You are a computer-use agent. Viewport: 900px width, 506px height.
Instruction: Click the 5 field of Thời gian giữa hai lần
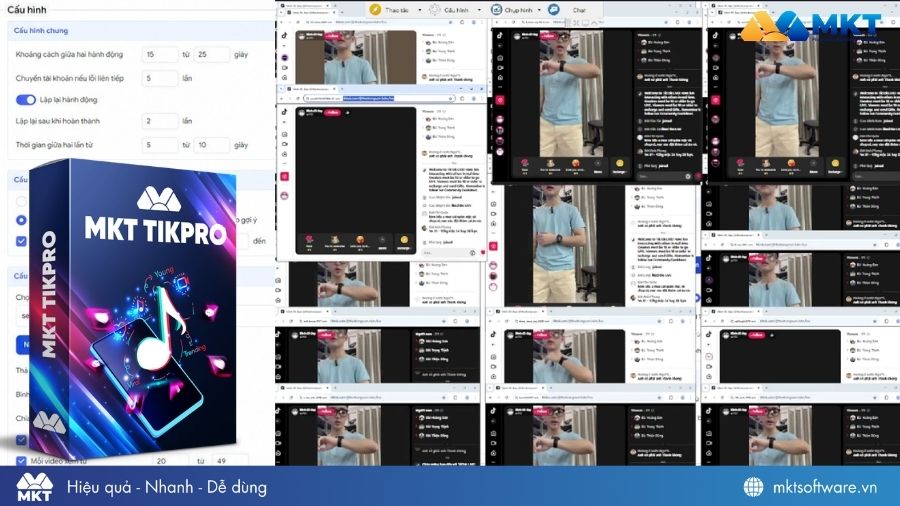click(160, 145)
